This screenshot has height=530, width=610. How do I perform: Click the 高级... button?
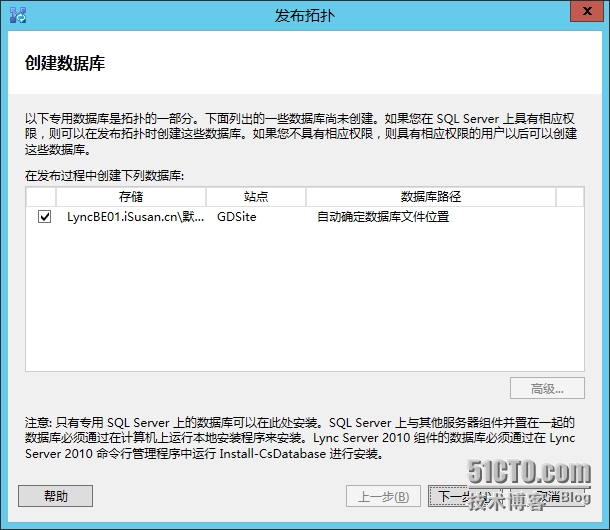547,388
